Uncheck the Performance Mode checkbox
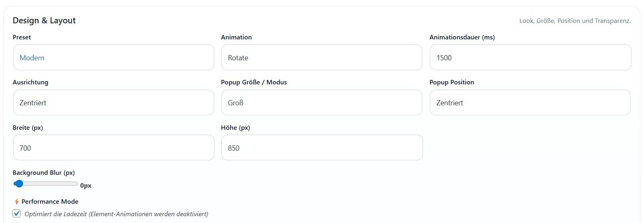This screenshot has width=644, height=223. point(16,213)
